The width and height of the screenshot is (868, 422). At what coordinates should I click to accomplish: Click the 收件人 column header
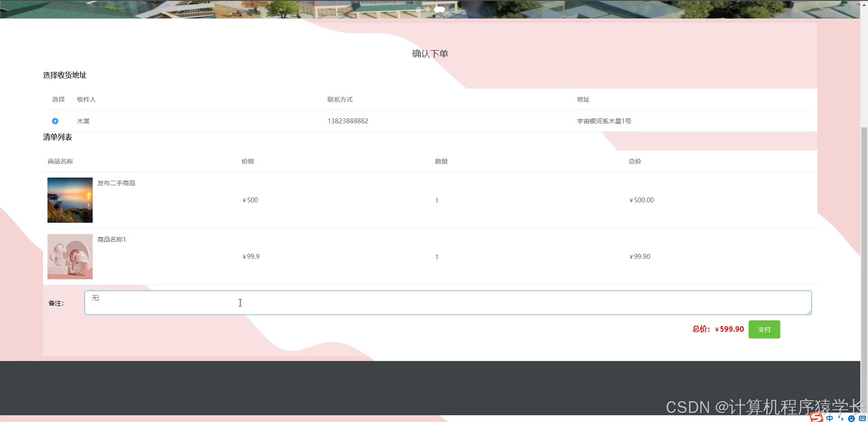click(x=86, y=99)
